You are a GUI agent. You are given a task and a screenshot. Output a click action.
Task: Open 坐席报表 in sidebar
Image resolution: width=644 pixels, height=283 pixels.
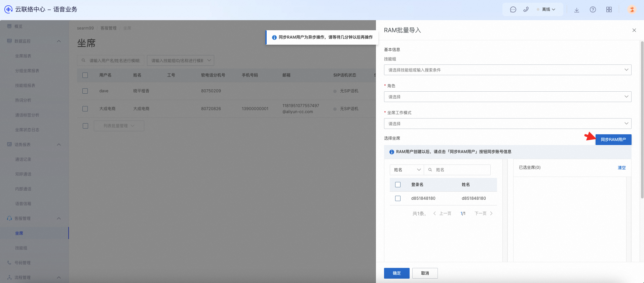tap(23, 56)
